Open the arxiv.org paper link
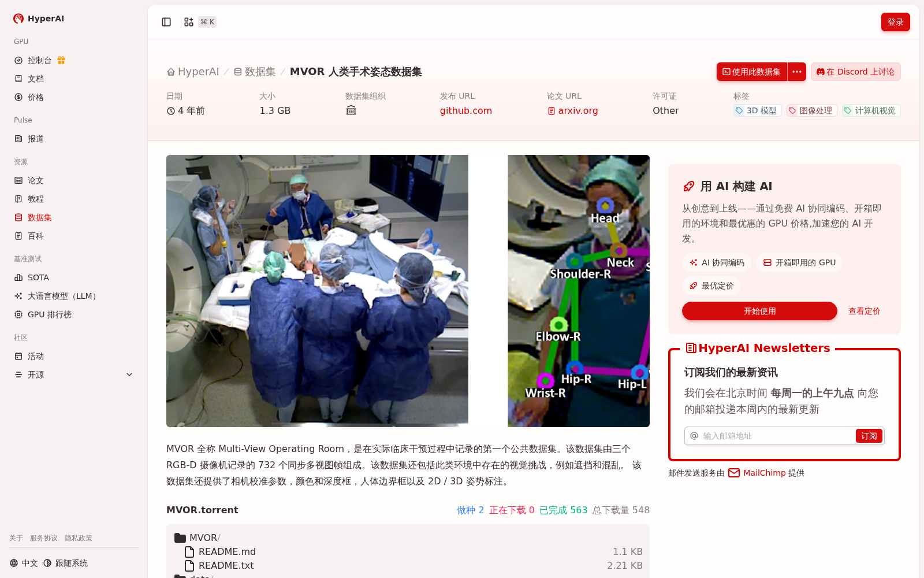Image resolution: width=924 pixels, height=578 pixels. [x=573, y=110]
